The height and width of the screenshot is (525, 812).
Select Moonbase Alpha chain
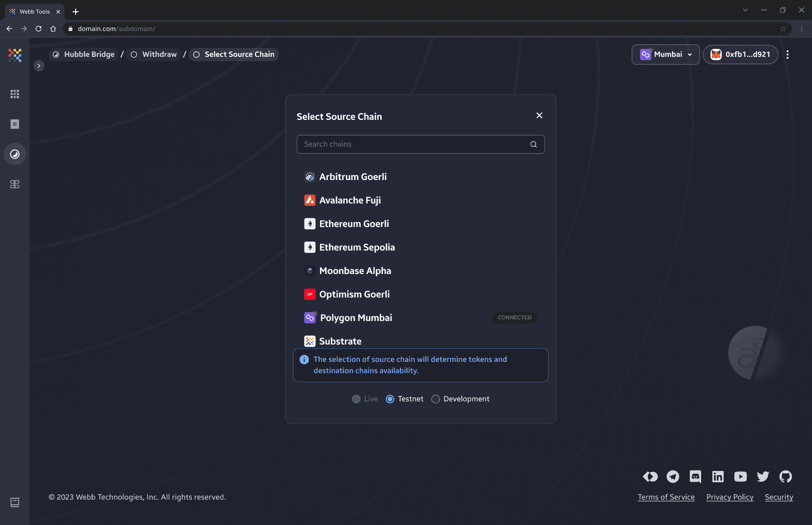421,271
